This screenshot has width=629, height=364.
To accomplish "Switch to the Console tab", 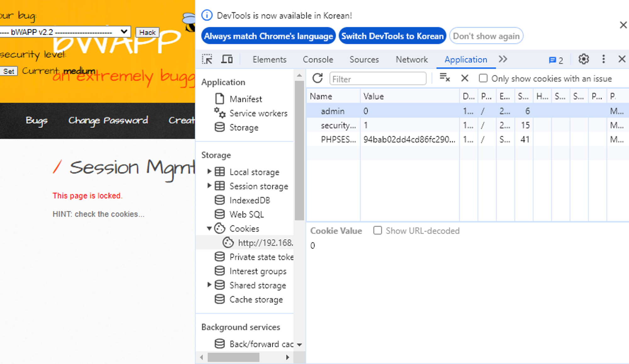I will point(318,59).
